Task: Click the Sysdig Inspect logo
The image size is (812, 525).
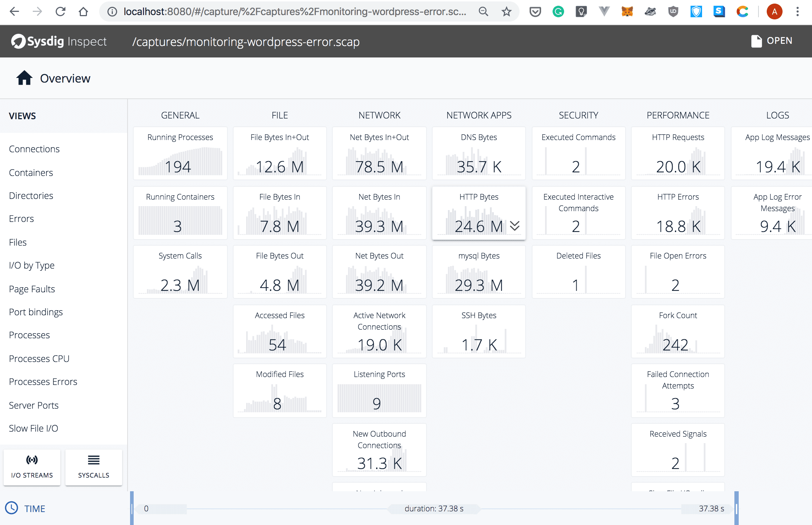Action: tap(59, 41)
